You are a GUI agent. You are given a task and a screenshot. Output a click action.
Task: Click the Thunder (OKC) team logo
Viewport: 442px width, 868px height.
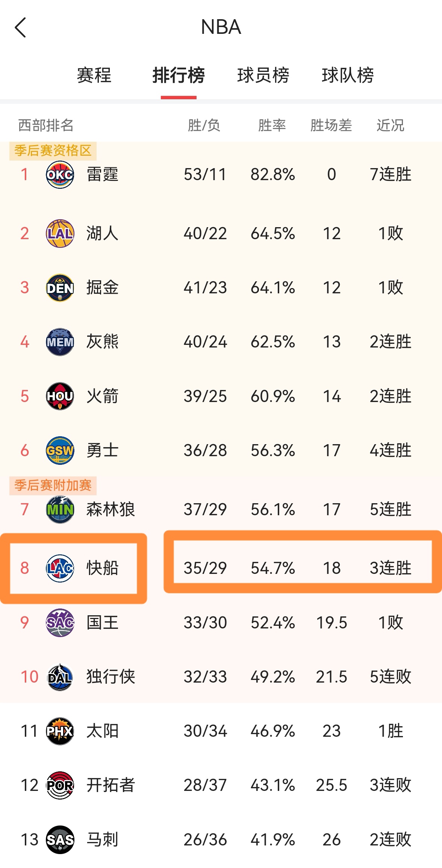60,174
